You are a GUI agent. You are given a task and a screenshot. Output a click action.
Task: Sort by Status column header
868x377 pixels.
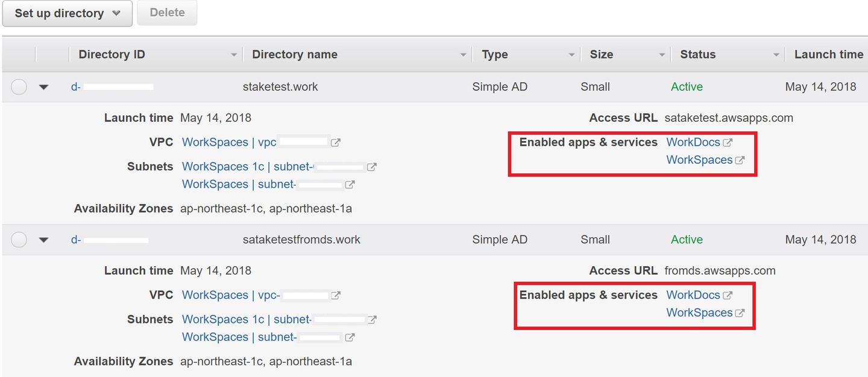coord(697,54)
